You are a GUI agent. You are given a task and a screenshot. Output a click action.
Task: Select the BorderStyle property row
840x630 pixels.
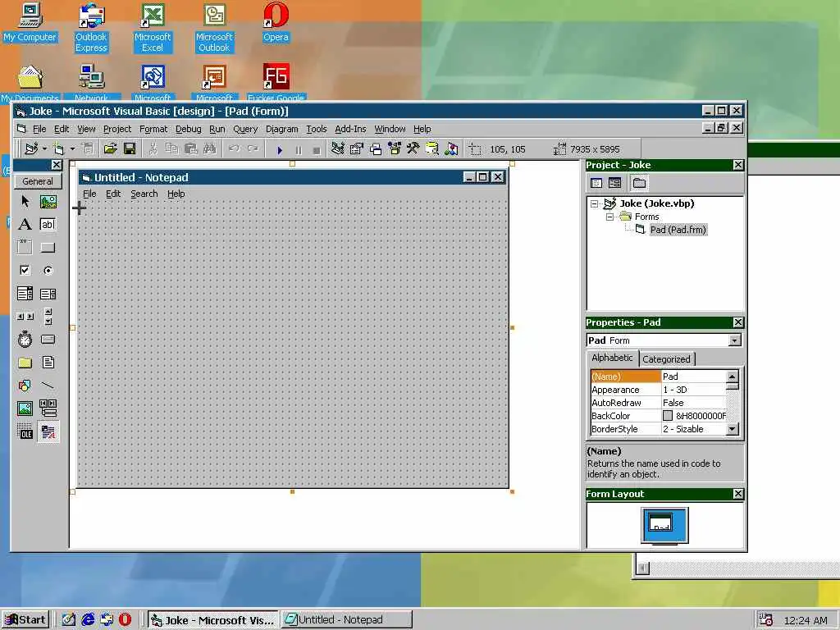(x=659, y=429)
